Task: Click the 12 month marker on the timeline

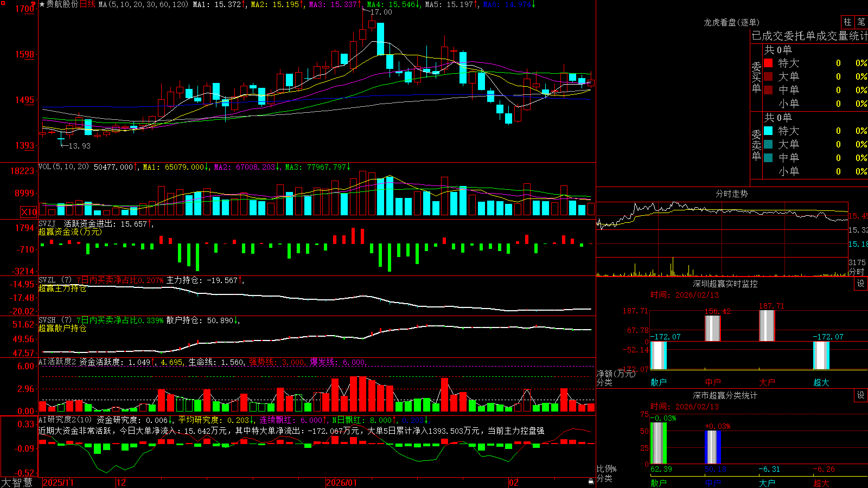Action: 122,483
